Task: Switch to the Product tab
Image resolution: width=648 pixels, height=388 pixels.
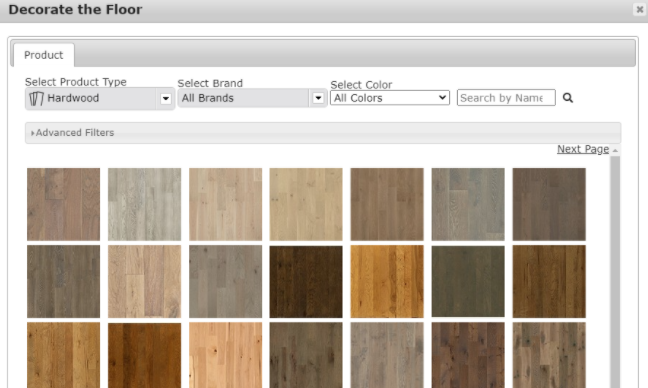Action: [44, 55]
